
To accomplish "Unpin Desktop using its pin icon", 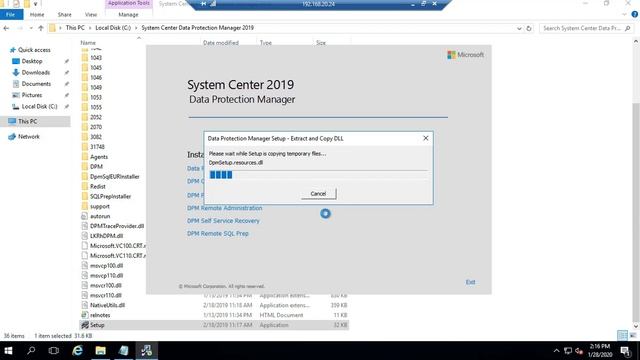I will point(67,61).
